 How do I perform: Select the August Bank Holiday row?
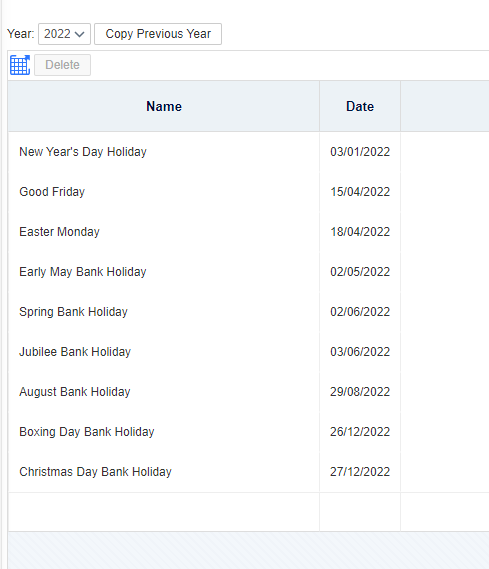(x=248, y=392)
